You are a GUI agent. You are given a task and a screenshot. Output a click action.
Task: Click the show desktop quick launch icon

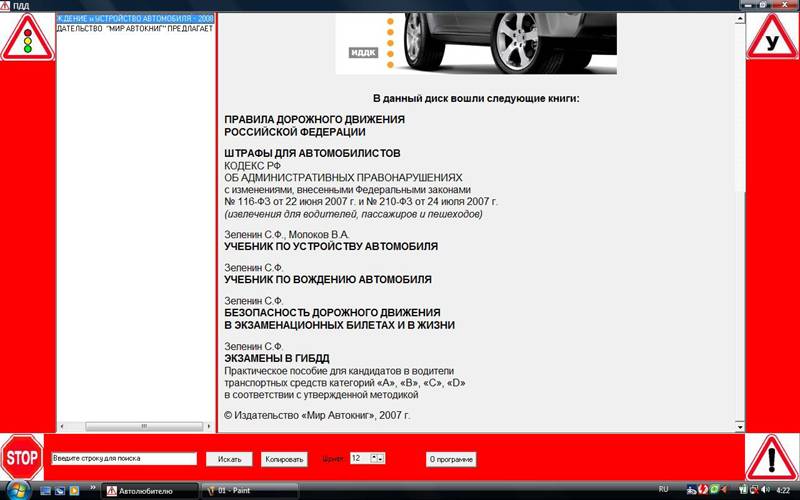45,491
